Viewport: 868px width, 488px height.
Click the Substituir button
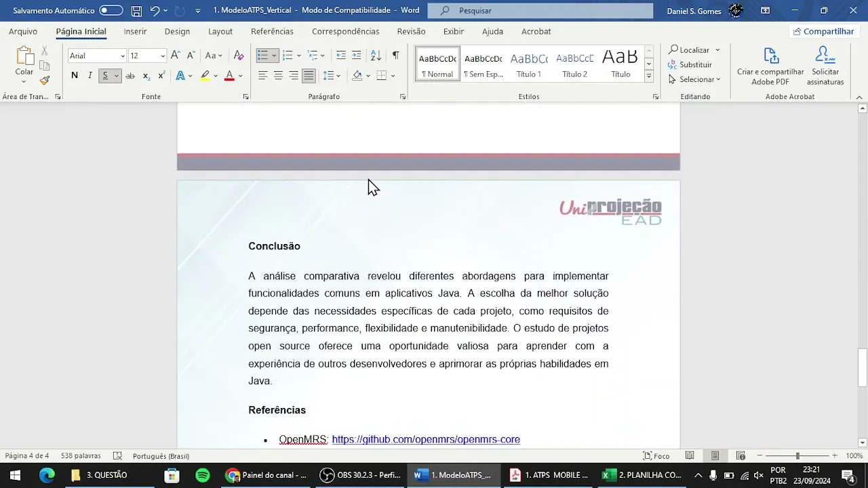pos(690,64)
